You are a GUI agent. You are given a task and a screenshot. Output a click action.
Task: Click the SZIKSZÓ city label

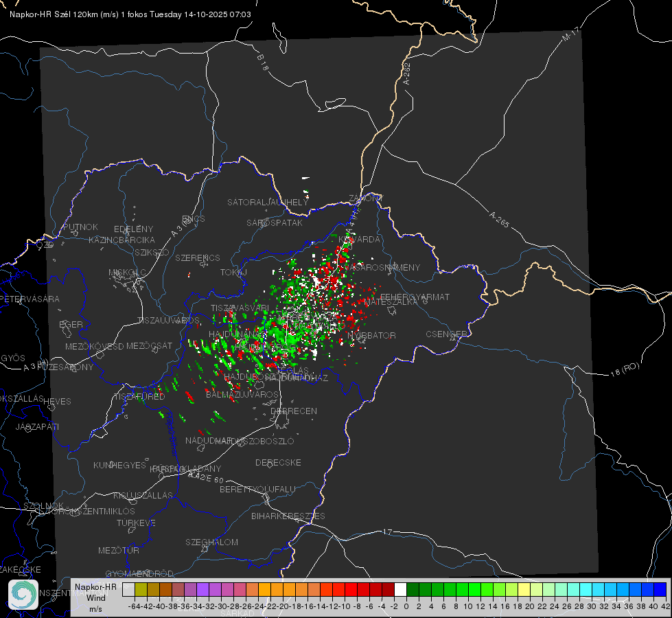coord(152,252)
